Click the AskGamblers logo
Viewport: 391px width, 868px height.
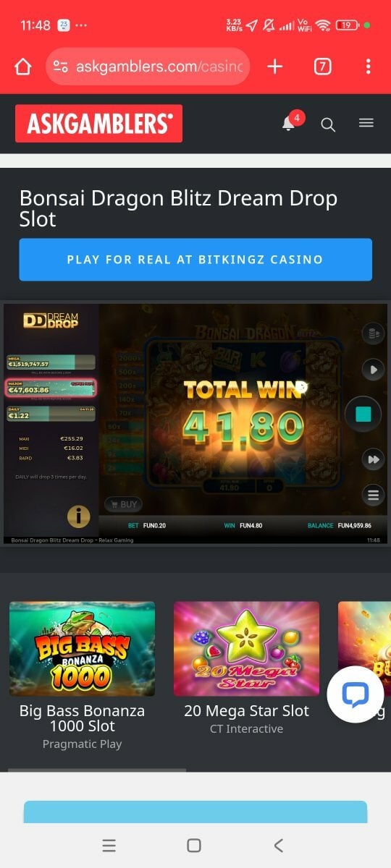(x=98, y=124)
